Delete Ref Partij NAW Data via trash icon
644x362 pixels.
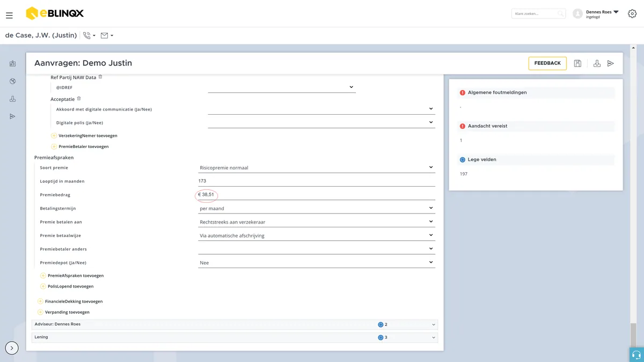pos(100,77)
